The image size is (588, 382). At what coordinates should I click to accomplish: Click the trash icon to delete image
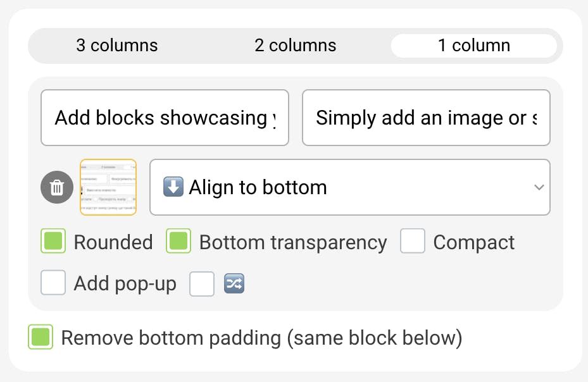[57, 188]
